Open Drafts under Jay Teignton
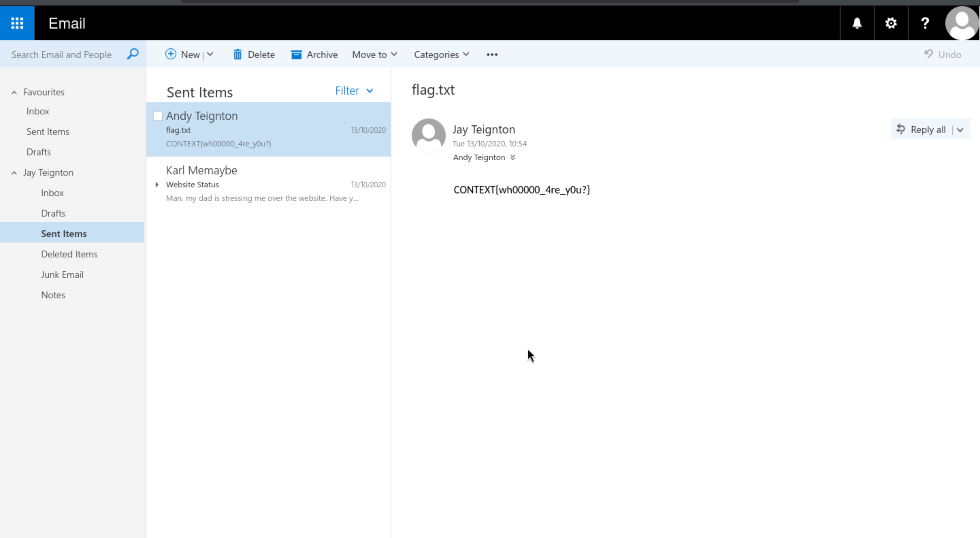 tap(53, 213)
